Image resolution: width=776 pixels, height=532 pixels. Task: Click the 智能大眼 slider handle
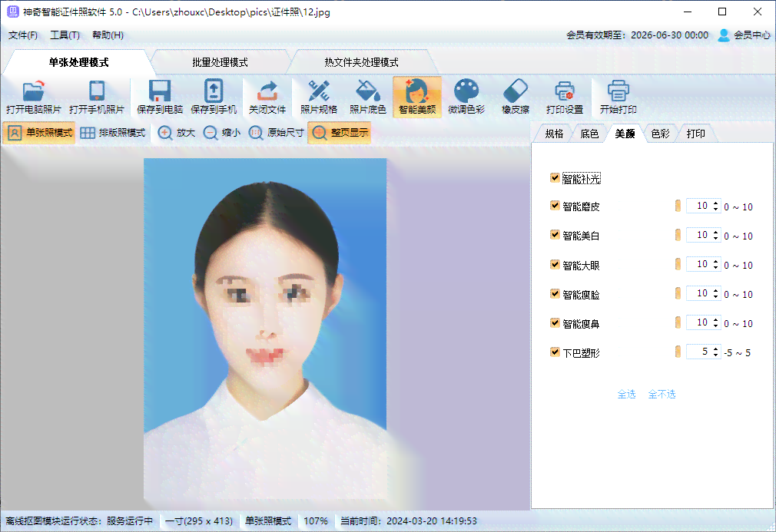(678, 265)
